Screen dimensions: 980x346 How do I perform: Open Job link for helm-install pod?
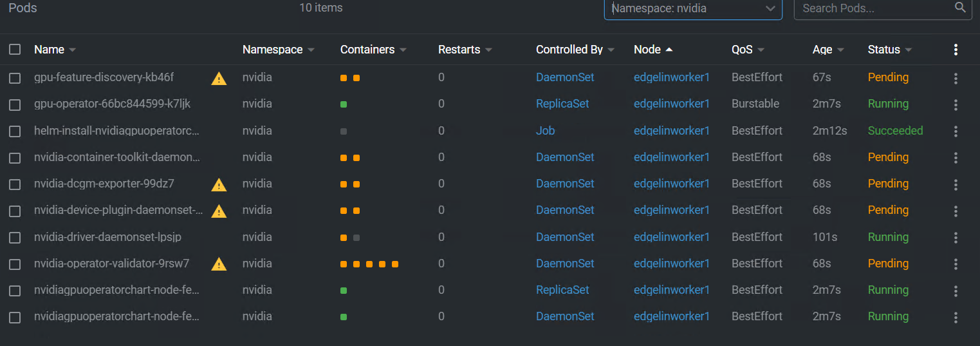[545, 131]
